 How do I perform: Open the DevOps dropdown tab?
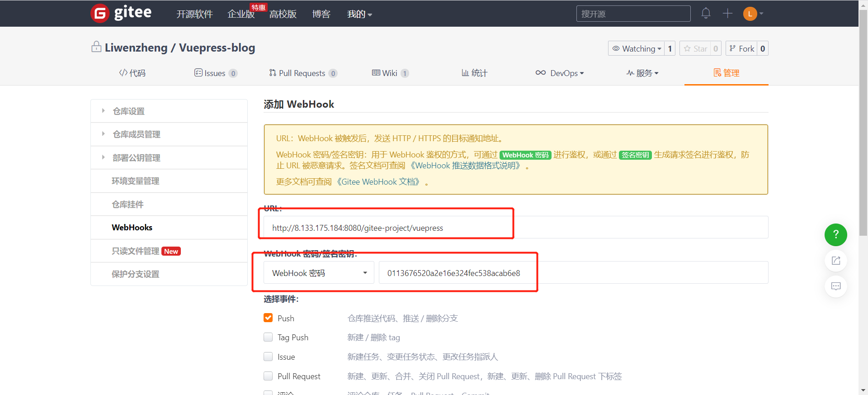(x=560, y=73)
